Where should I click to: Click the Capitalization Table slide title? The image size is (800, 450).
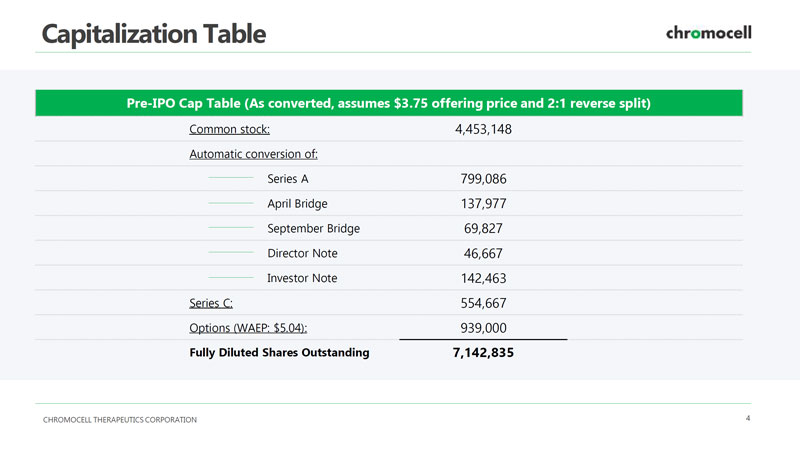[153, 33]
